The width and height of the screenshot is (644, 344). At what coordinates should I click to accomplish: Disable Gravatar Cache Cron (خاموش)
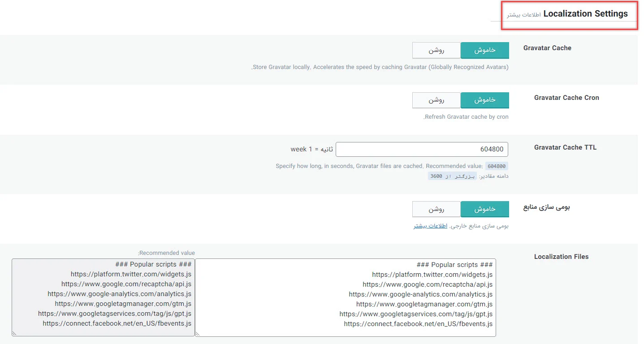tap(485, 100)
